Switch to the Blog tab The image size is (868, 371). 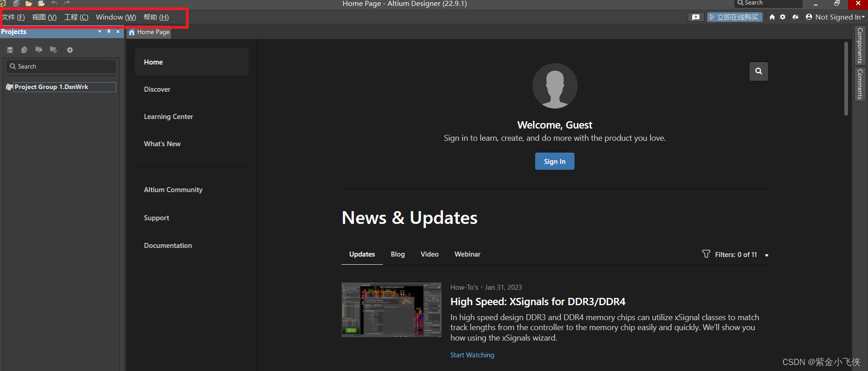pyautogui.click(x=397, y=254)
